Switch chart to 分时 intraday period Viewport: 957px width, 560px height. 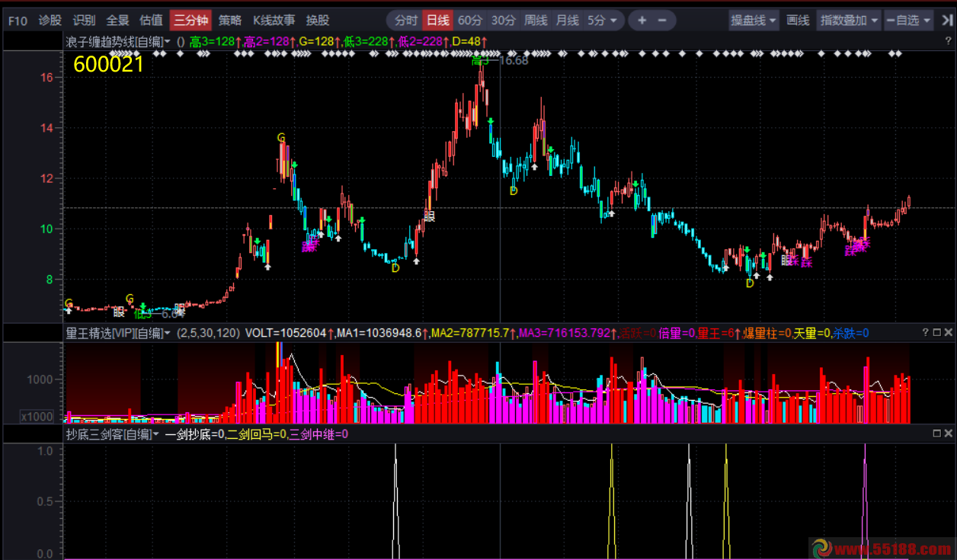pyautogui.click(x=406, y=21)
